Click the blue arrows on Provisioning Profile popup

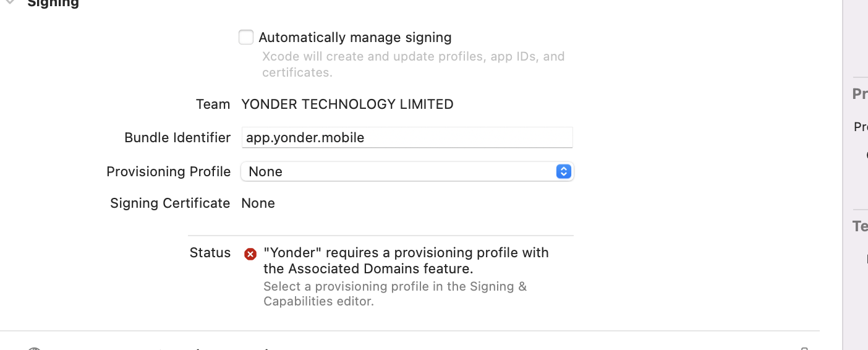563,171
